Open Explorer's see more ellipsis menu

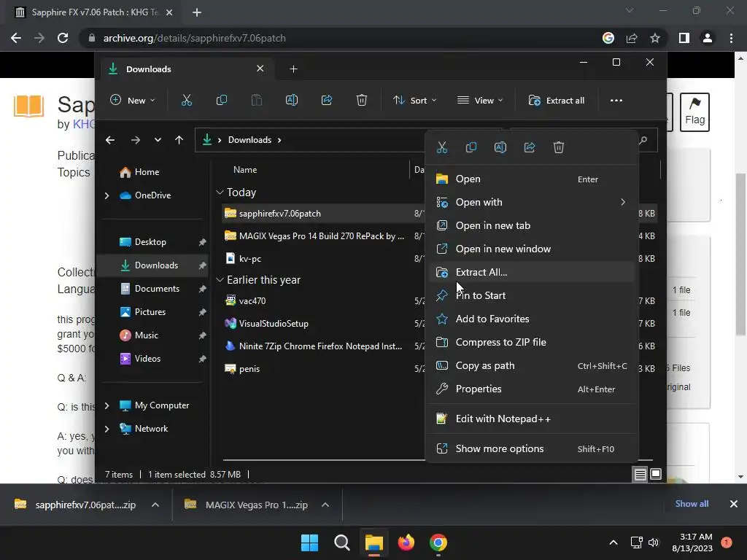click(616, 101)
